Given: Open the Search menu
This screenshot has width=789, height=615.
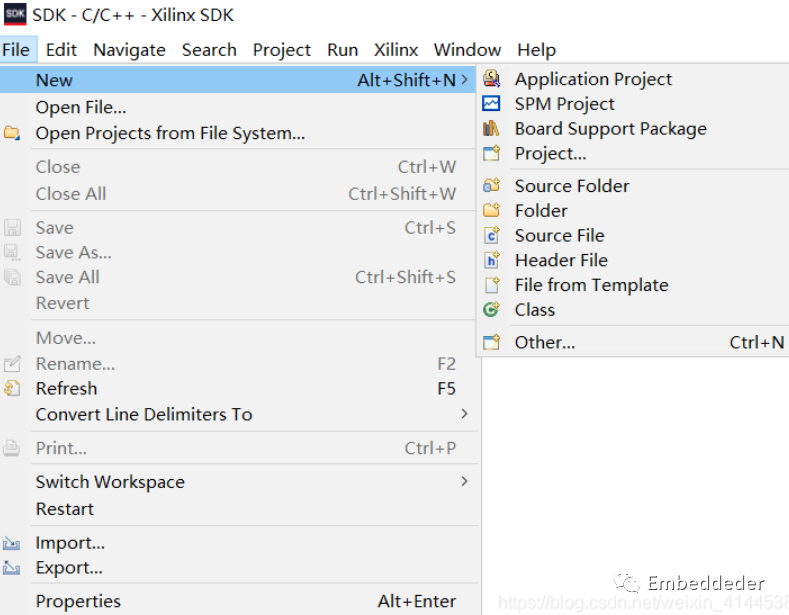Looking at the screenshot, I should coord(209,50).
